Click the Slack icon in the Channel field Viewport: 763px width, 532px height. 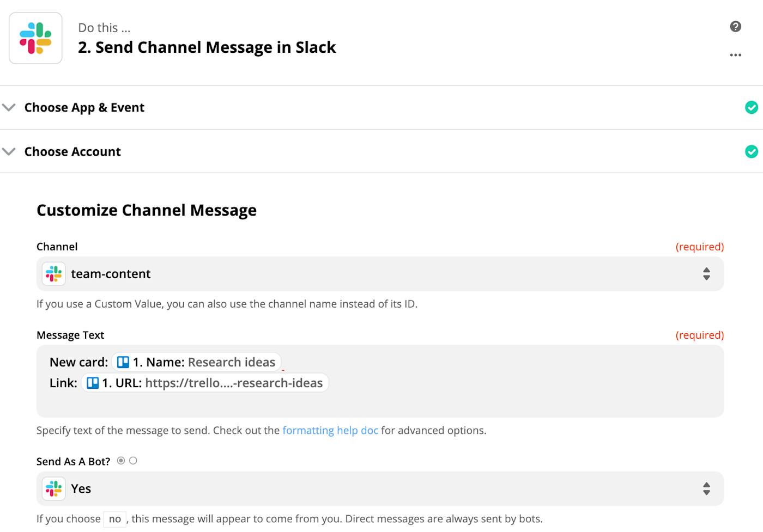[x=53, y=274]
